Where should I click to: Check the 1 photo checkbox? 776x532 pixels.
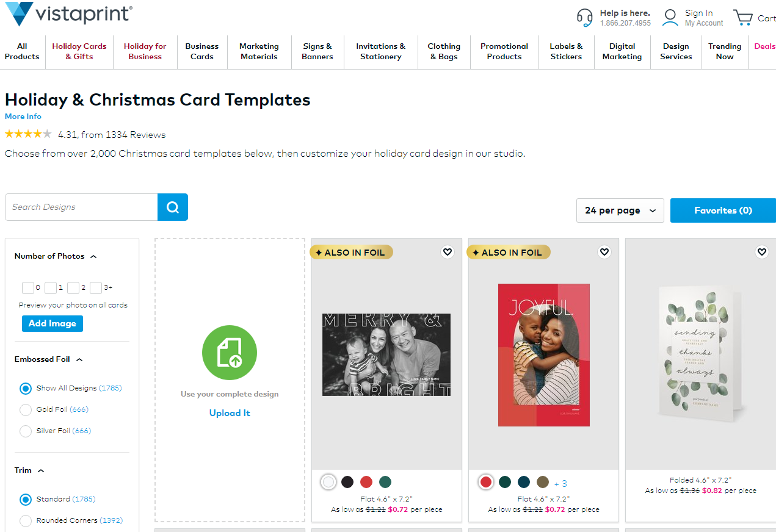click(x=51, y=288)
